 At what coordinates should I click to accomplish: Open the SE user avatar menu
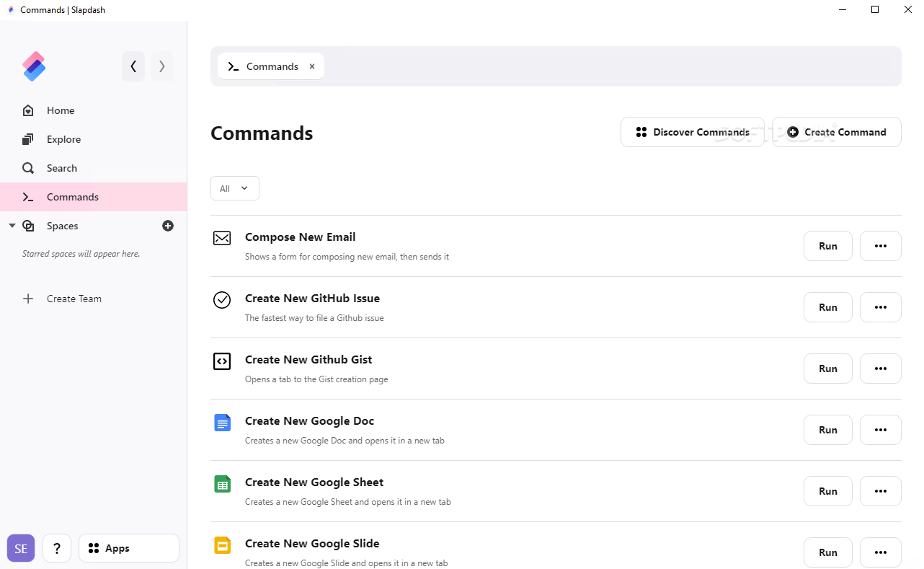click(21, 548)
